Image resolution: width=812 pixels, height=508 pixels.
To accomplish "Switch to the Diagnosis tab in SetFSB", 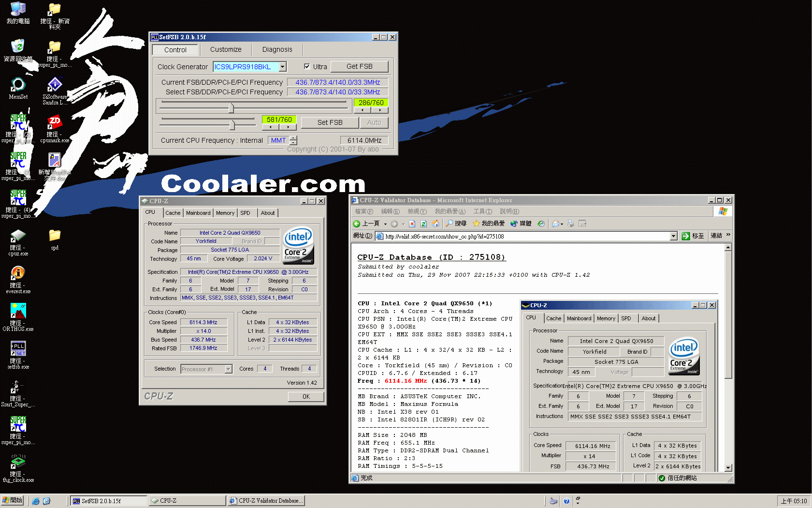I will [x=277, y=49].
